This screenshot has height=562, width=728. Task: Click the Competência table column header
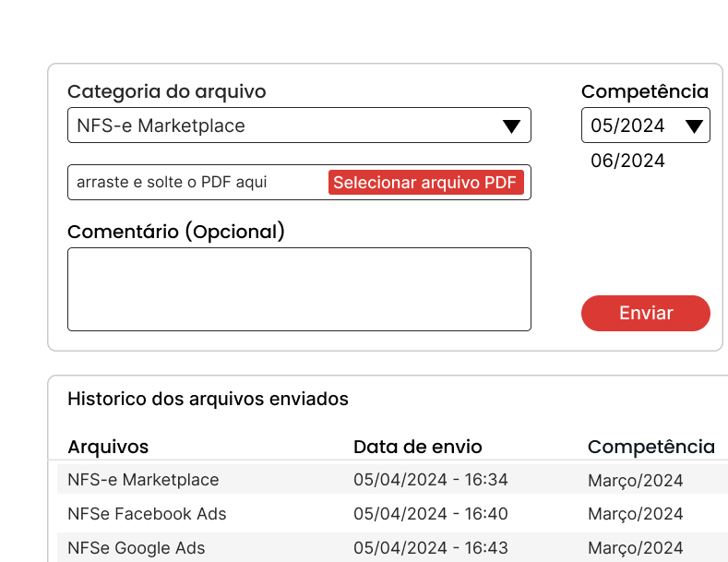point(650,447)
